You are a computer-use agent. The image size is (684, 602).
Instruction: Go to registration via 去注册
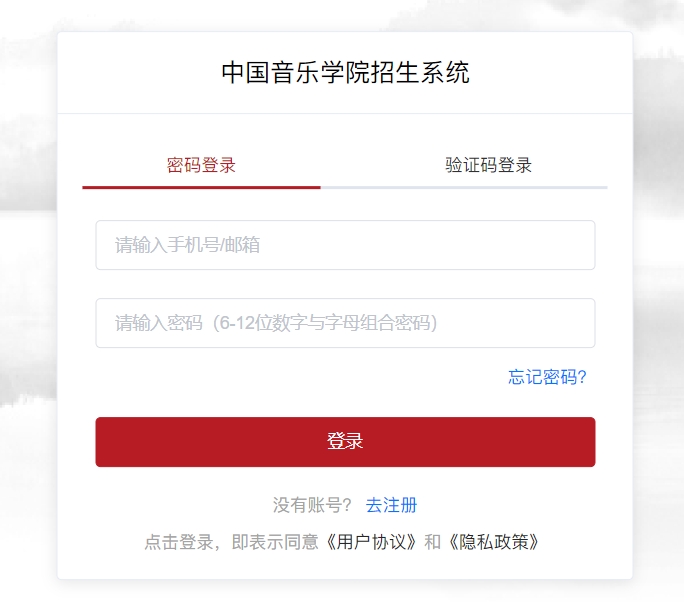[x=391, y=505]
